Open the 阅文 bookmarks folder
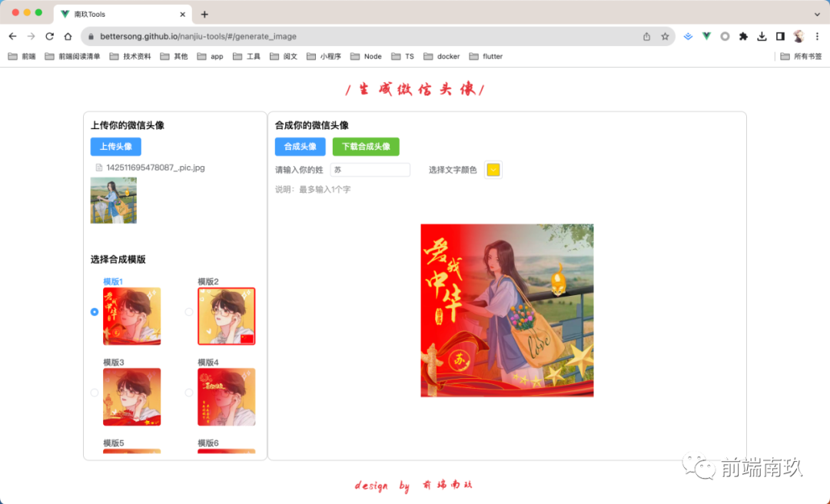 tap(283, 56)
